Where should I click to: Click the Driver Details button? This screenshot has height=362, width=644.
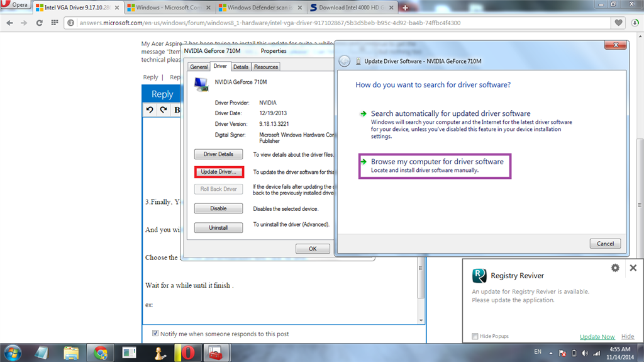click(218, 154)
